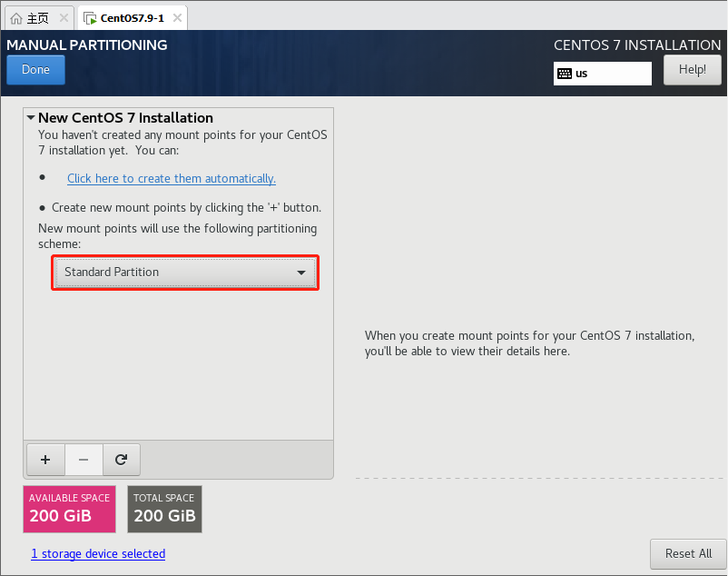Screen dimensions: 728x576
Task: Close the CentOS7.9-1 tab
Action: [x=177, y=18]
